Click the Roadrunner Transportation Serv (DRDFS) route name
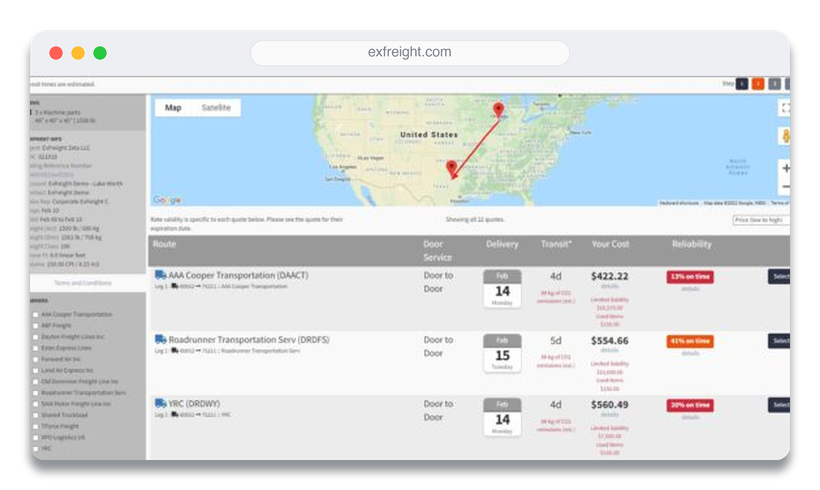Screen dimensions: 820x490 [249, 339]
